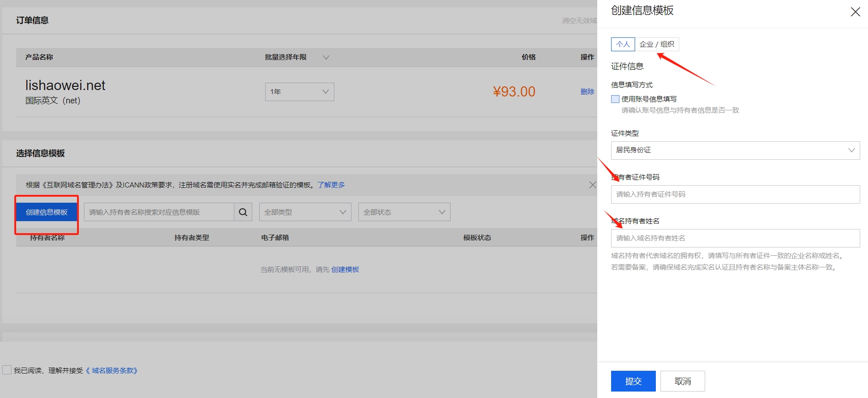Click the blue 创建信息模板 button
The image size is (868, 398).
[47, 212]
